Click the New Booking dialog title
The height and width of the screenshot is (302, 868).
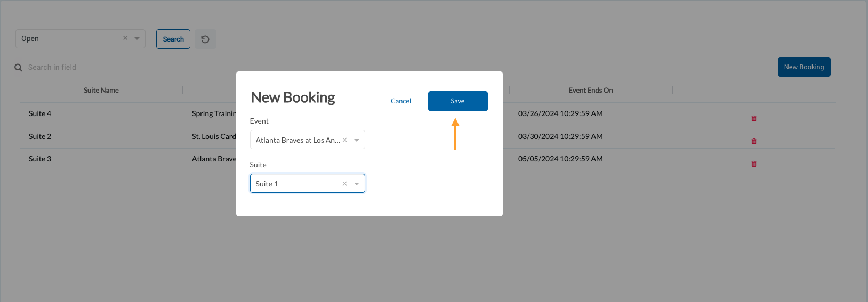293,97
